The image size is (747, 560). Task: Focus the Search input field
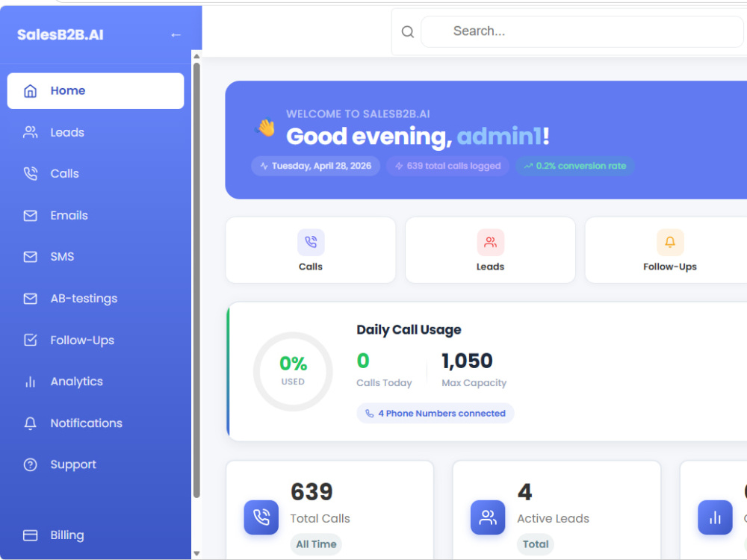pos(582,31)
